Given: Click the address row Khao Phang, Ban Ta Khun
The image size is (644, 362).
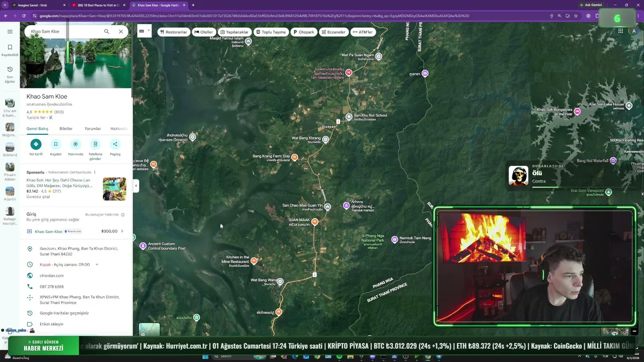Looking at the screenshot, I should [75, 251].
